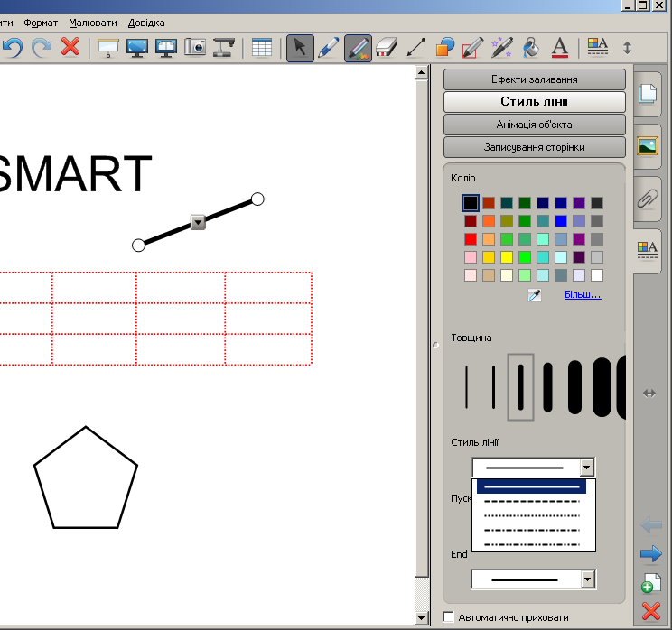Toggle the Автоматично приховати checkbox

click(448, 616)
